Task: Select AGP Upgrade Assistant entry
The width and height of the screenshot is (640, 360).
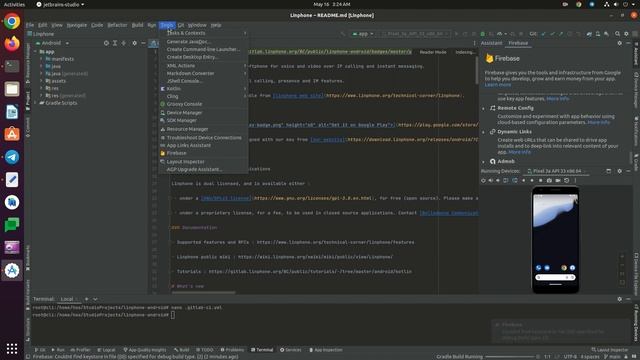Action: (203, 169)
